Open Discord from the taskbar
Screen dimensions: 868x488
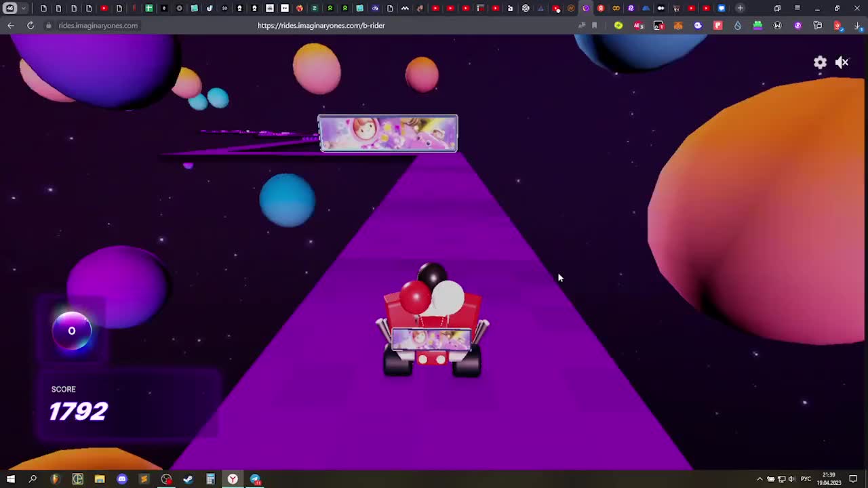[122, 479]
